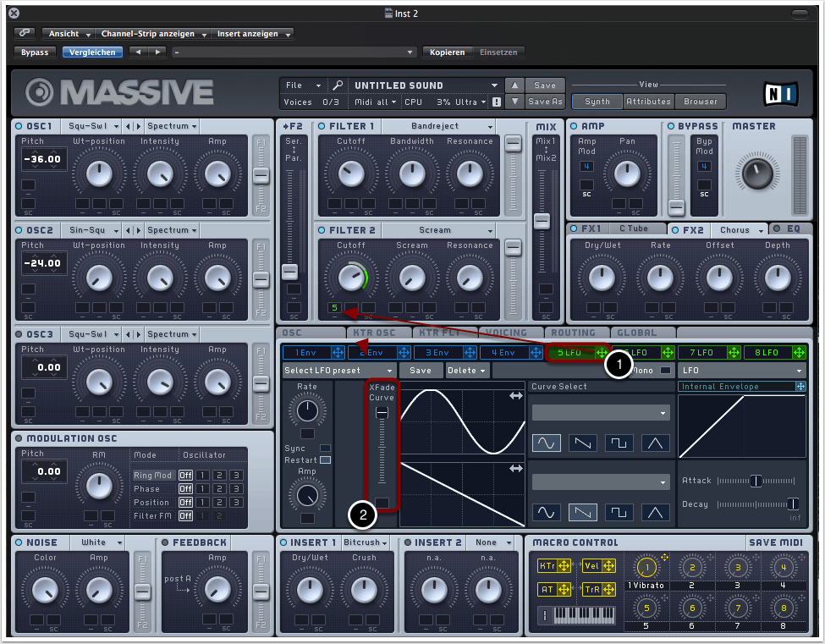
Task: Switch to the Browser view tab
Action: click(x=701, y=102)
